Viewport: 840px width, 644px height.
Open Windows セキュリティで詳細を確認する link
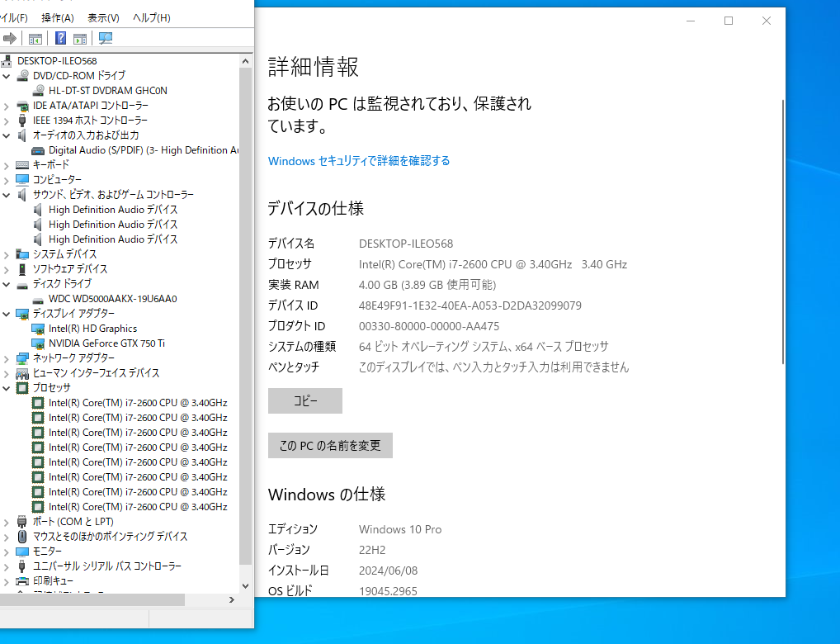pyautogui.click(x=358, y=160)
